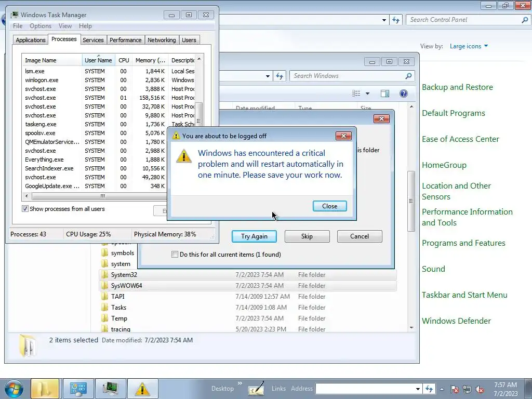Open the taskbar Address dropdown arrow

pos(418,389)
